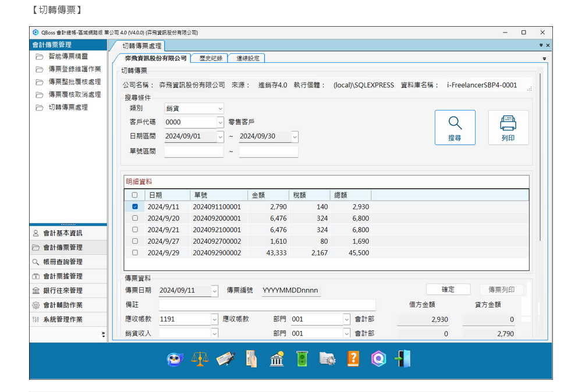Click the first 單號區間 input field
This screenshot has width=582, height=392.
coord(194,151)
